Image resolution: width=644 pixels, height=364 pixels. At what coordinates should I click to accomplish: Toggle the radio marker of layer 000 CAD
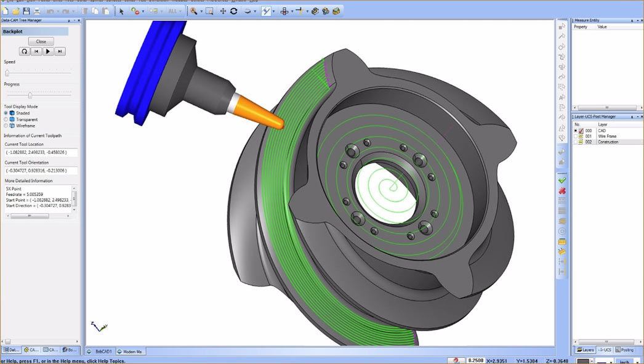coord(576,131)
